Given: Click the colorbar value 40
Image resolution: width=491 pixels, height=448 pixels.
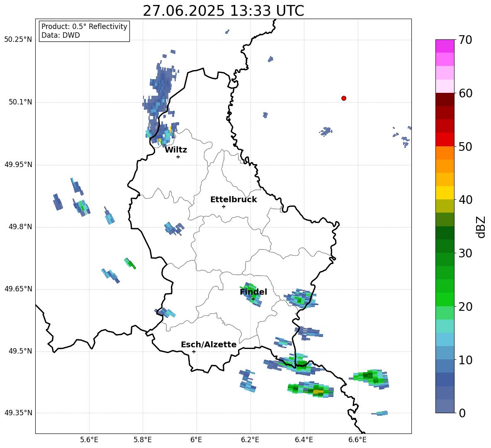Looking at the screenshot, I should 465,200.
